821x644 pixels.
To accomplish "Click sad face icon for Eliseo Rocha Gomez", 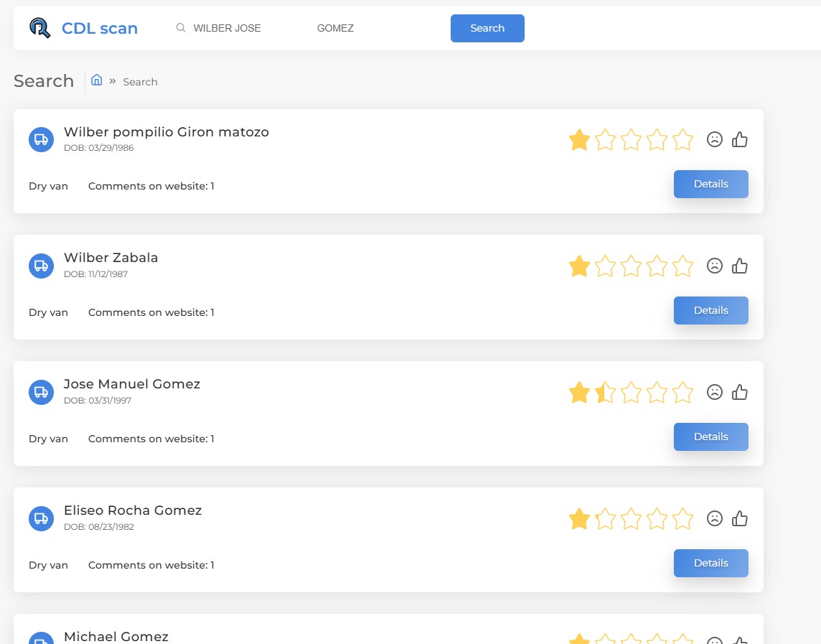I will coord(714,518).
